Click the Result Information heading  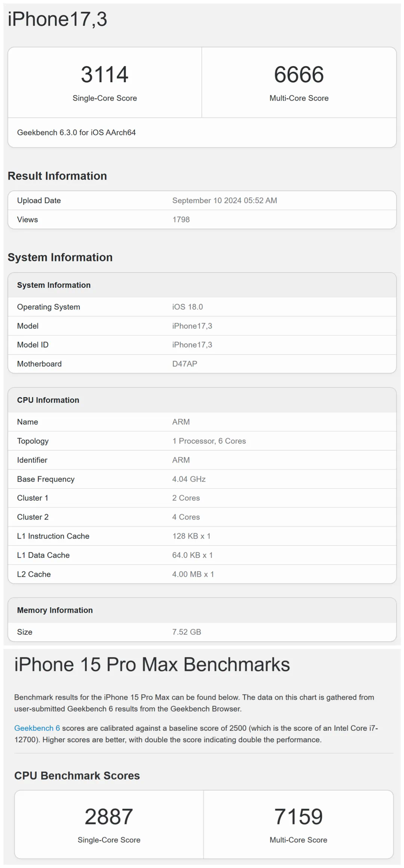(57, 176)
